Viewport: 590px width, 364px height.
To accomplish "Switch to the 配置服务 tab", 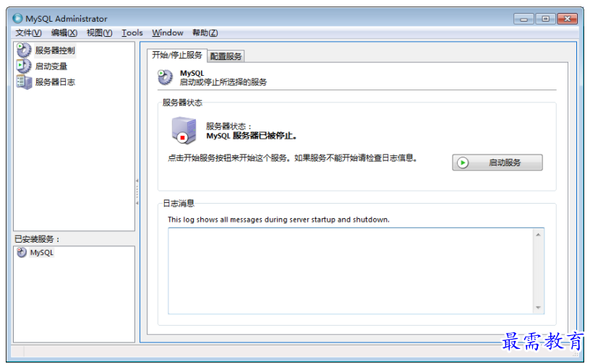I will coord(226,56).
